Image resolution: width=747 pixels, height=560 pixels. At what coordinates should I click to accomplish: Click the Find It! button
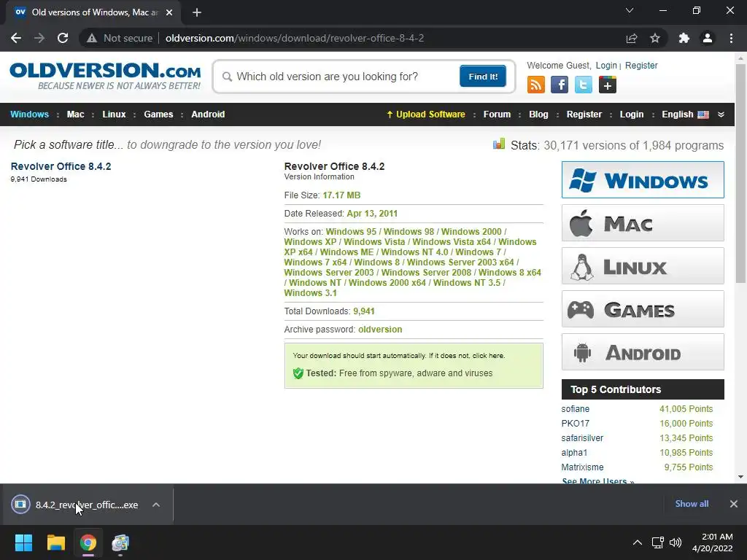[x=483, y=77]
